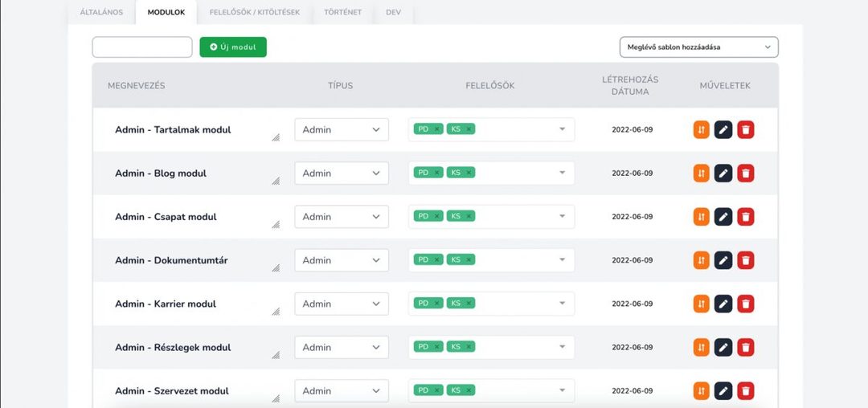
Task: Edit the Admin - Csapat modul row
Action: coord(723,217)
